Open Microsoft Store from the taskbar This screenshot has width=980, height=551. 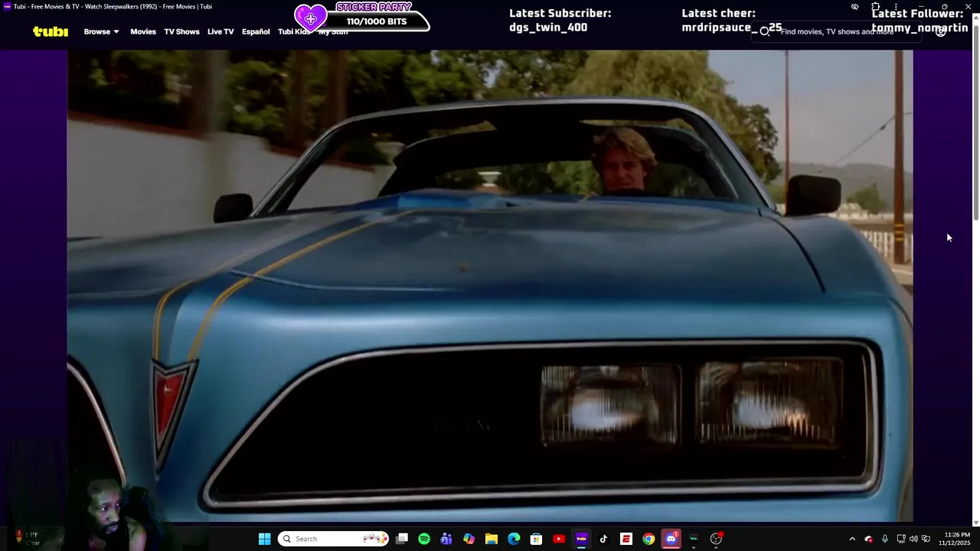click(x=536, y=539)
